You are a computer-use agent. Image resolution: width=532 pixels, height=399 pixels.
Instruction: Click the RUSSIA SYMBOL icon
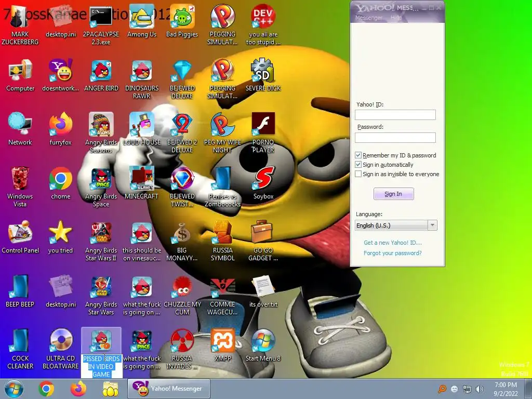pos(222,241)
